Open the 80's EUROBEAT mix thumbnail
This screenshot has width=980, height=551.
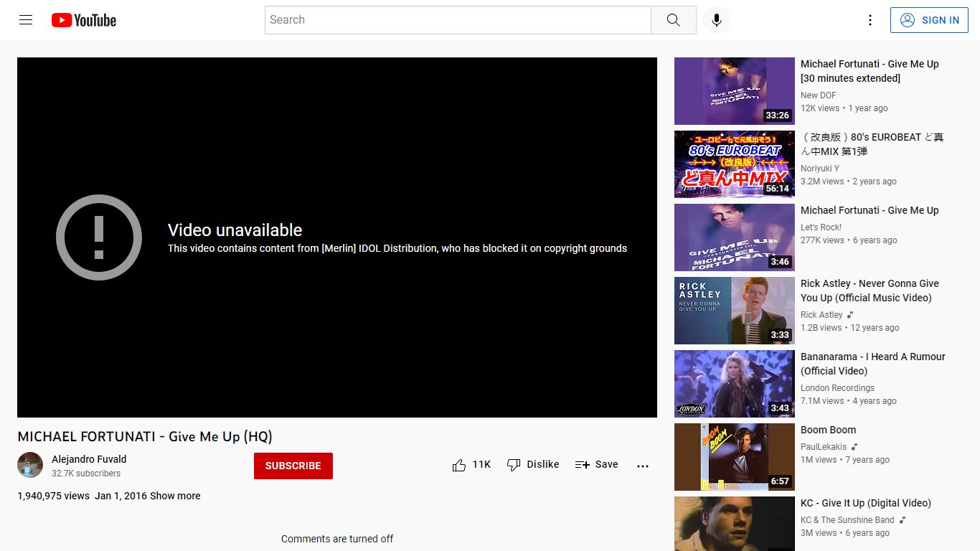click(x=735, y=164)
